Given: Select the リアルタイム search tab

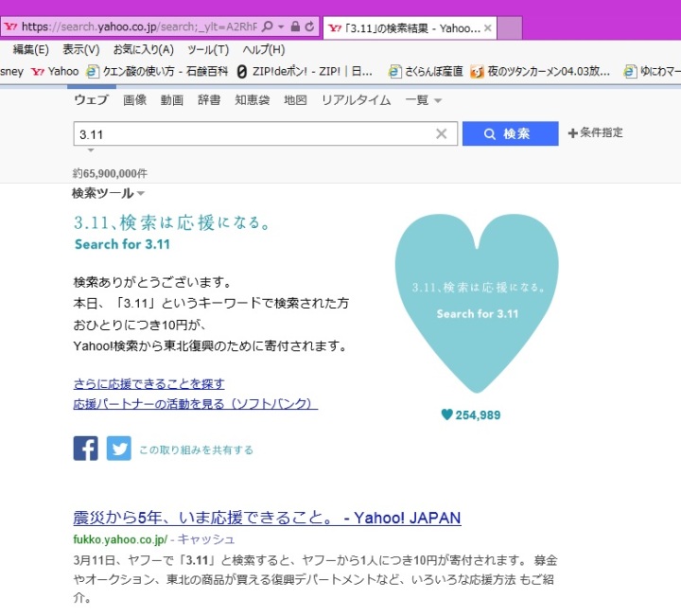Looking at the screenshot, I should pos(356,100).
